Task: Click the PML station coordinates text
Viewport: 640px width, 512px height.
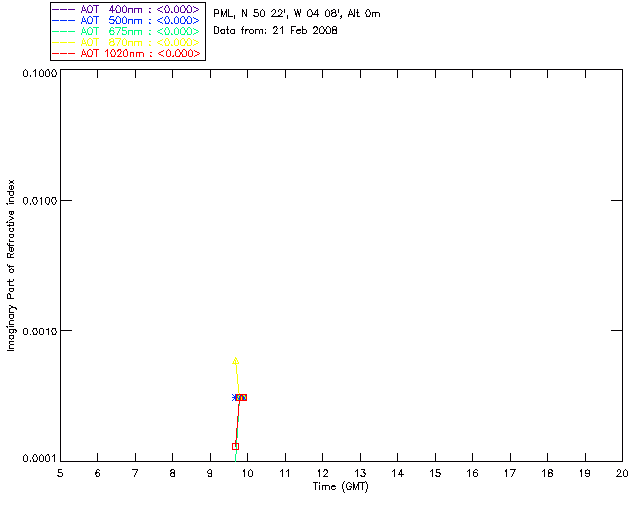Action: pyautogui.click(x=297, y=14)
